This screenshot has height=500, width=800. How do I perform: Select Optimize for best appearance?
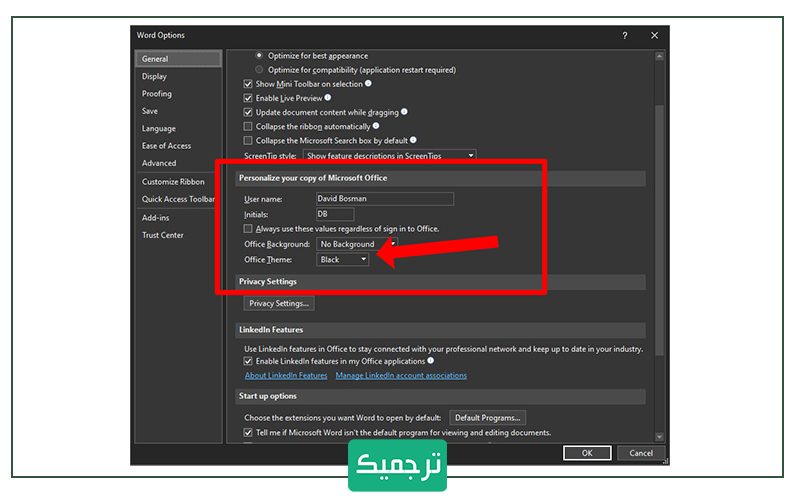(x=259, y=56)
